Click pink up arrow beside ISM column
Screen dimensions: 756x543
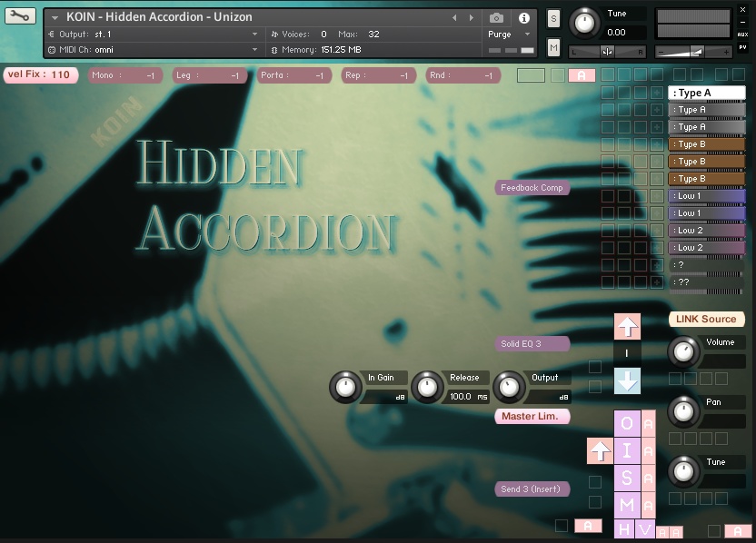pos(600,451)
